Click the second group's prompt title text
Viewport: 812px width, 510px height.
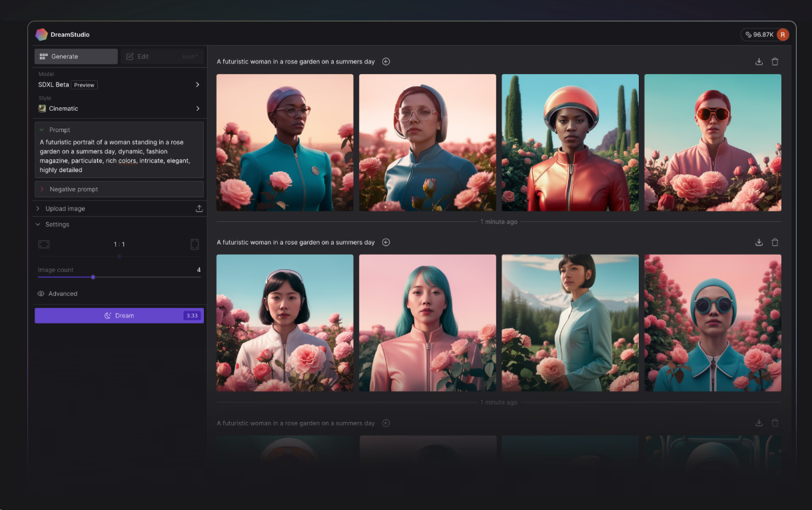coord(296,242)
